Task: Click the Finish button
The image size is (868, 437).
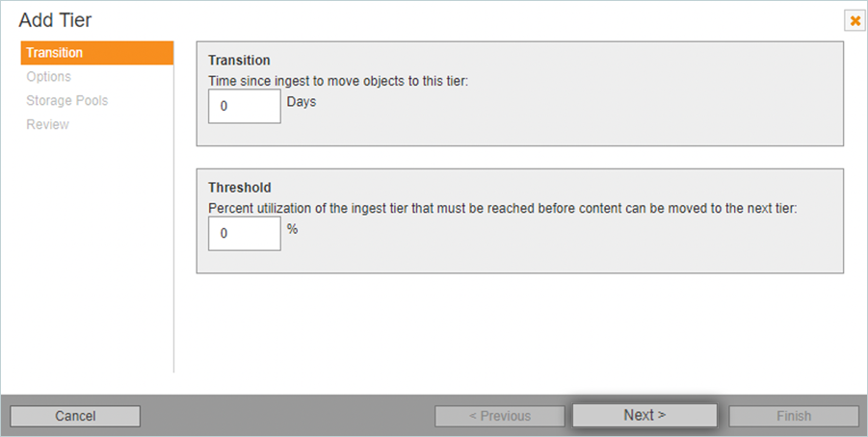Action: point(793,416)
